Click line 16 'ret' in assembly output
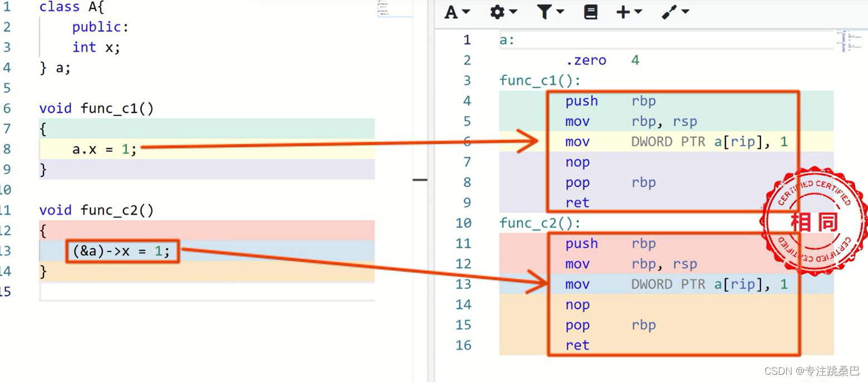Screen dimensions: 868x382 [577, 345]
